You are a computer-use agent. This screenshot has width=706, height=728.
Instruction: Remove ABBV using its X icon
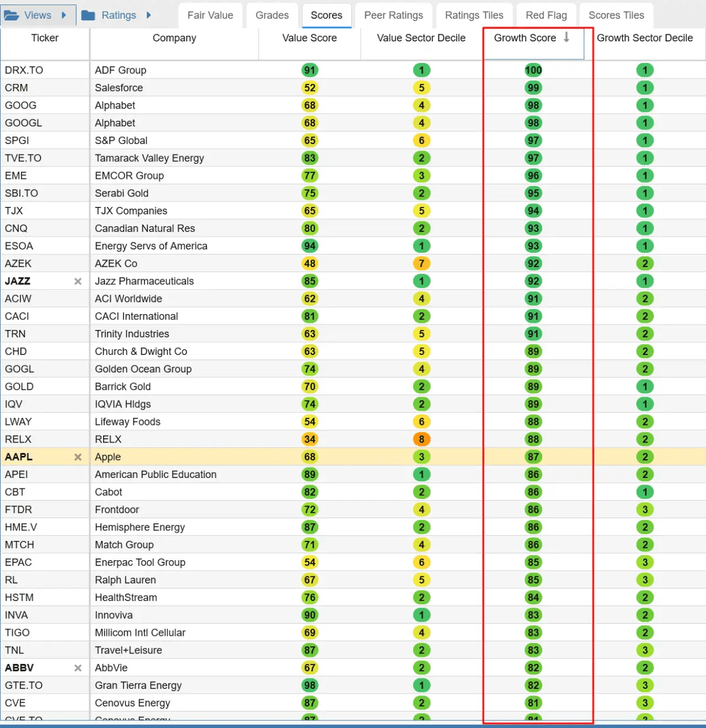point(78,667)
